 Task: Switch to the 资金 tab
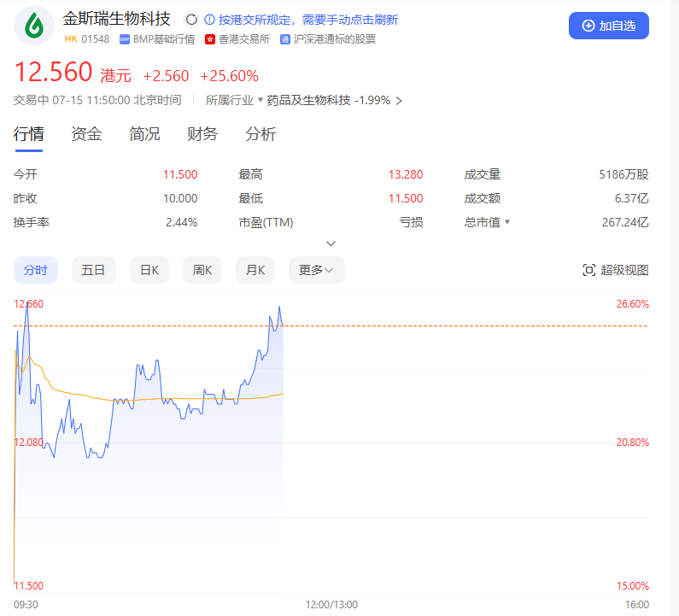pos(86,134)
